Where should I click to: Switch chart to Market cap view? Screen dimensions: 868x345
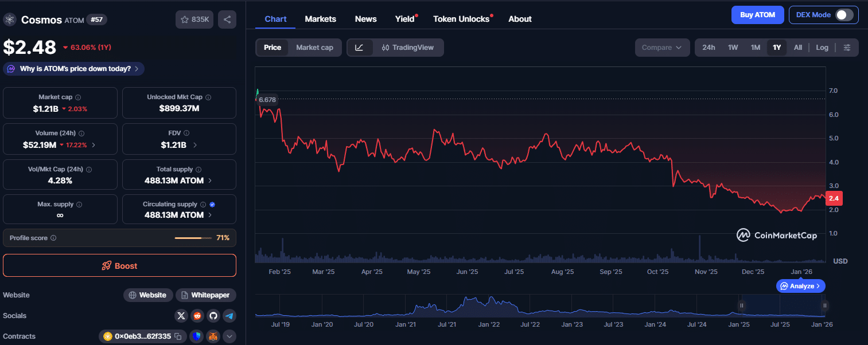point(314,48)
